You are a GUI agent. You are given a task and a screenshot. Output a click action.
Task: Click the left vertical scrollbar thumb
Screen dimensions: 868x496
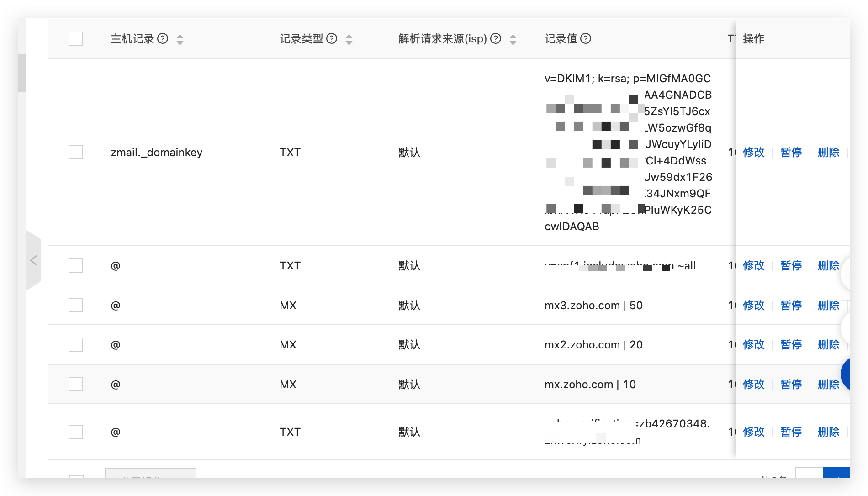click(22, 73)
